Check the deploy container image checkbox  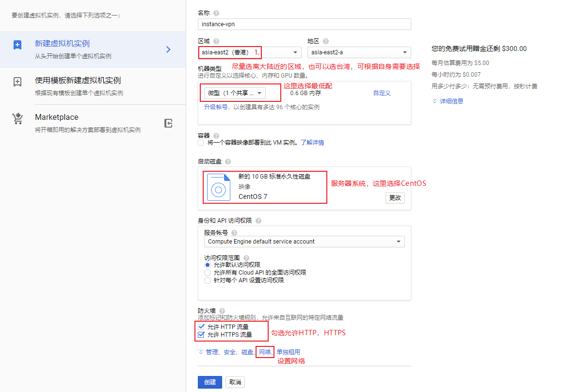pyautogui.click(x=201, y=143)
